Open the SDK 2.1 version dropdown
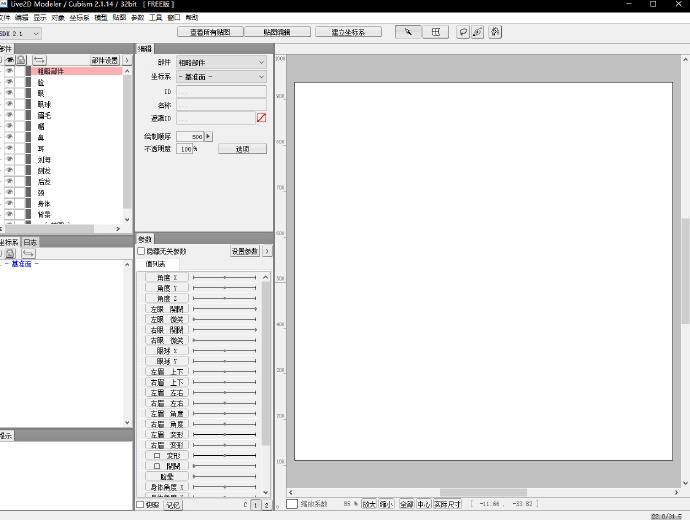 click(20, 33)
